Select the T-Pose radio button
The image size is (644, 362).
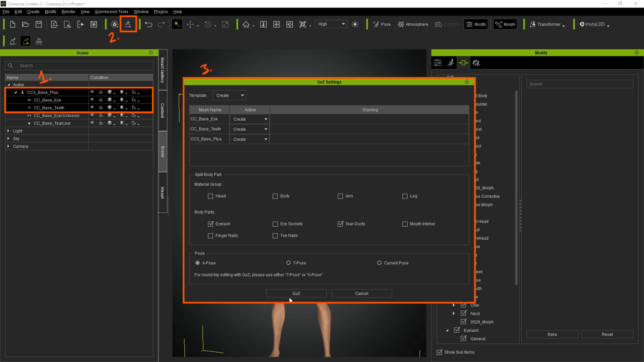click(288, 263)
